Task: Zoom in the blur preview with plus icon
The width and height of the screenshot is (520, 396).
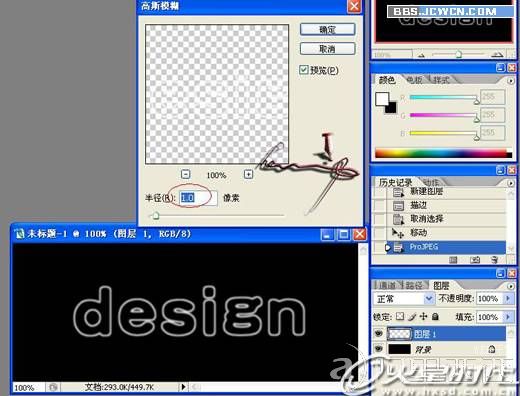Action: coord(248,174)
